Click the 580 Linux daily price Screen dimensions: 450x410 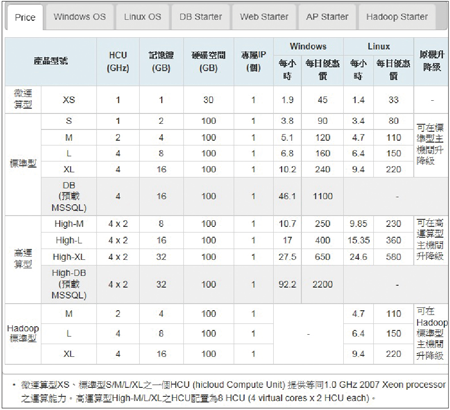(x=393, y=257)
